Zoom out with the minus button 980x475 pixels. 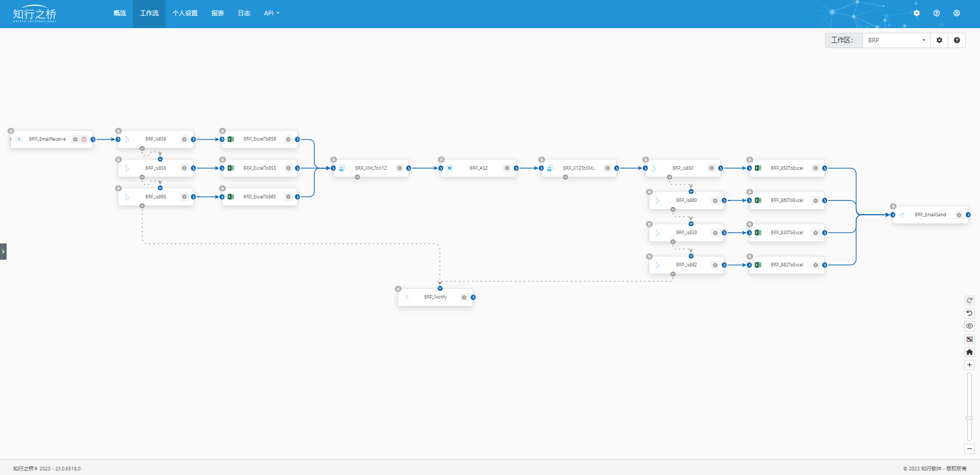pos(969,448)
